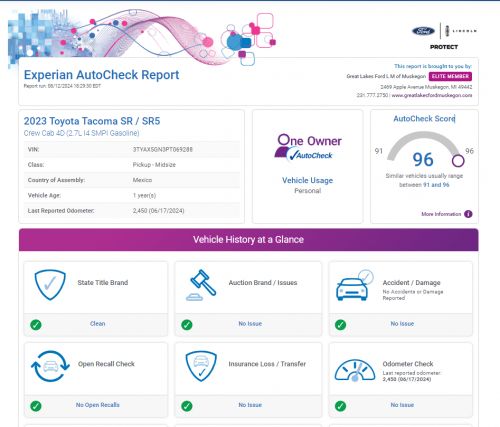Click the Accident / Damage car icon

point(354,285)
